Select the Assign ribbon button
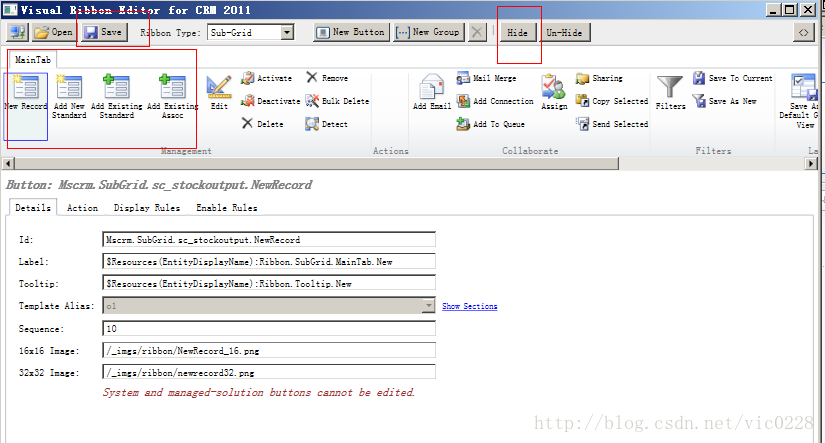The height and width of the screenshot is (443, 825). [554, 93]
